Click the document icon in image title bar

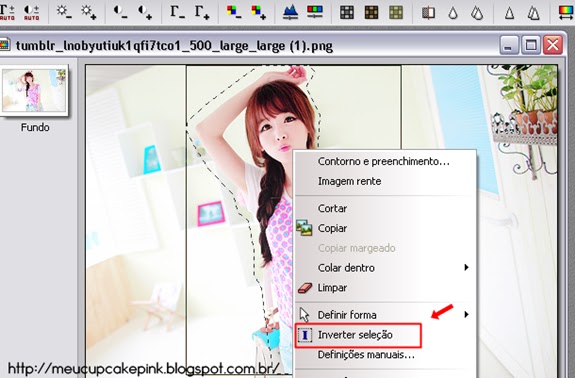coord(4,45)
